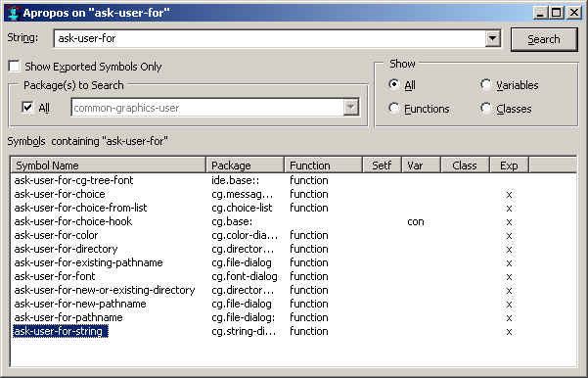Open the String history dropdown arrow

(x=493, y=38)
